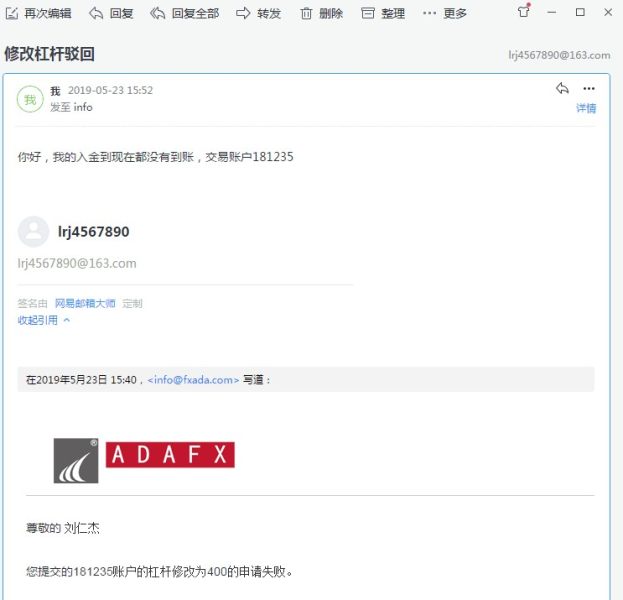This screenshot has width=623, height=600.
Task: Click the 再次编辑 (edit again) toolbar icon
Action: coord(12,13)
